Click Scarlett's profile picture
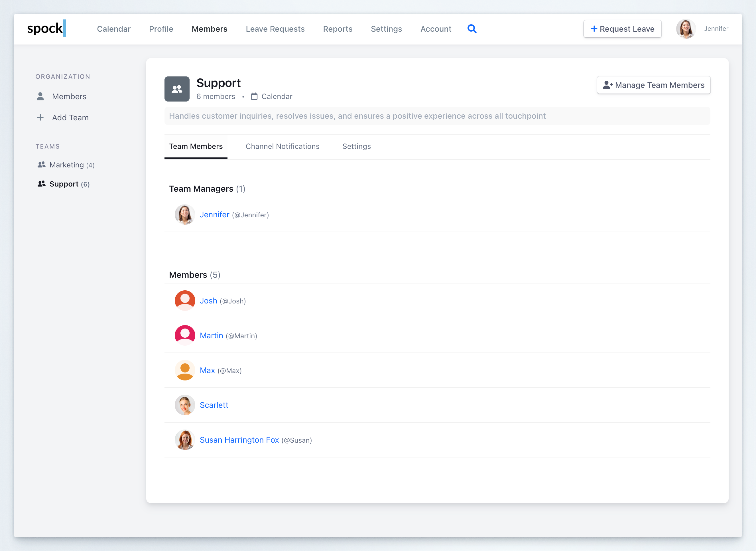 [185, 405]
